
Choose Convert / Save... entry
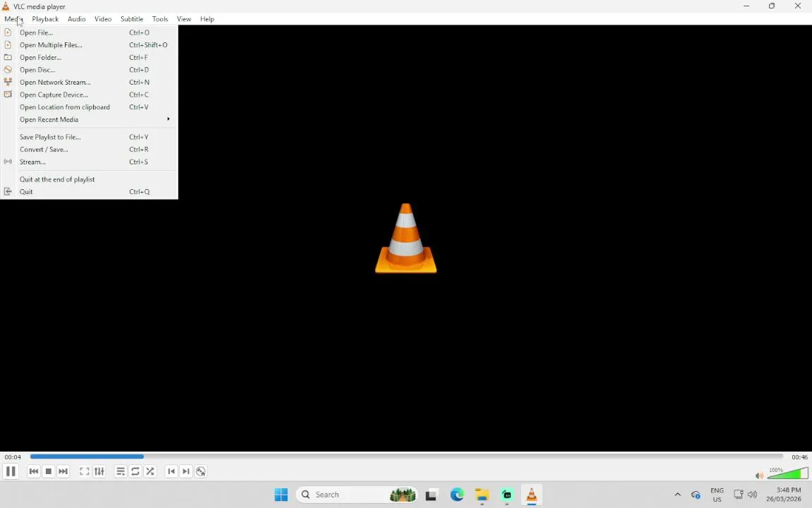pos(89,150)
